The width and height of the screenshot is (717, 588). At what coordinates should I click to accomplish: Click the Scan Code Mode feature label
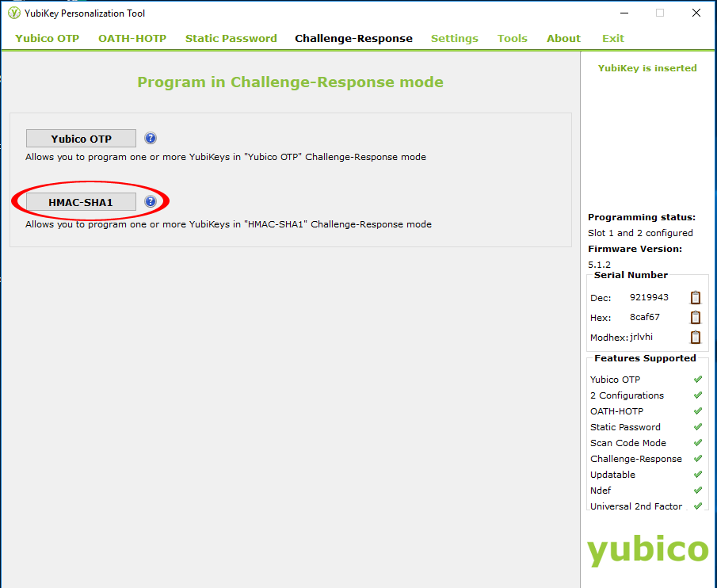point(627,443)
